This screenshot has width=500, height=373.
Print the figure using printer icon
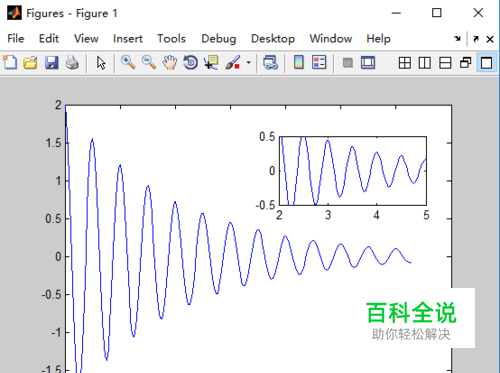coord(72,63)
